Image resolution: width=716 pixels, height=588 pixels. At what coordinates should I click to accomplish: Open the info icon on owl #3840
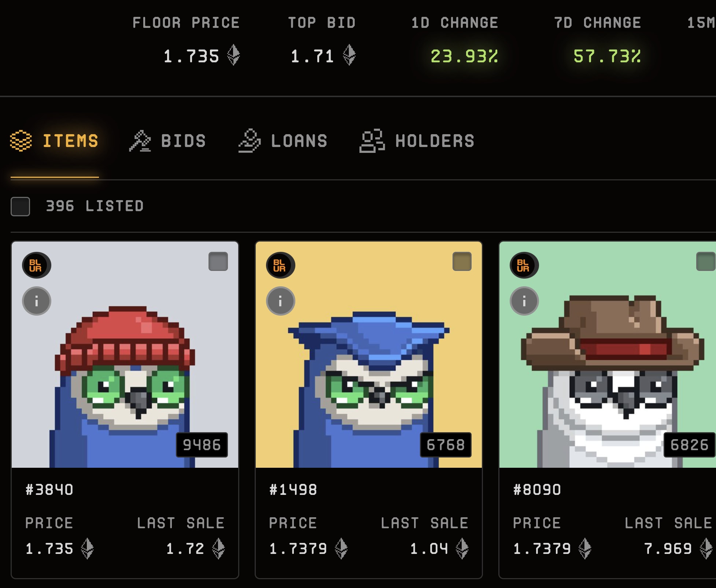click(x=36, y=301)
